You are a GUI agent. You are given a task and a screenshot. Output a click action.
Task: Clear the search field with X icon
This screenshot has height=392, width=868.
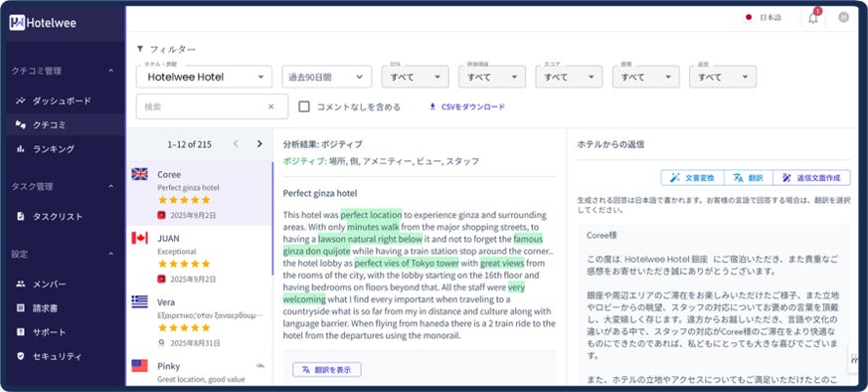click(x=270, y=106)
